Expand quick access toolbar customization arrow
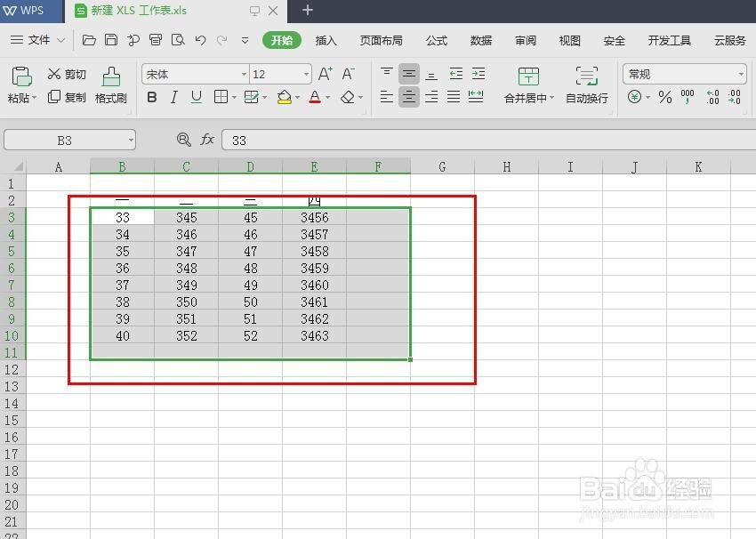Viewport: 756px width, 539px height. pyautogui.click(x=245, y=41)
